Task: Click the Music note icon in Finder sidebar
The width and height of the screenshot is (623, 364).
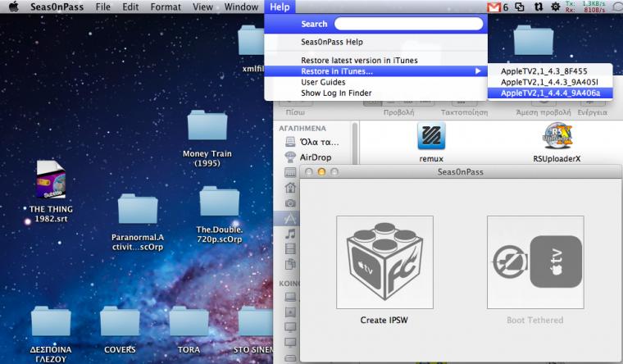Action: 290,234
